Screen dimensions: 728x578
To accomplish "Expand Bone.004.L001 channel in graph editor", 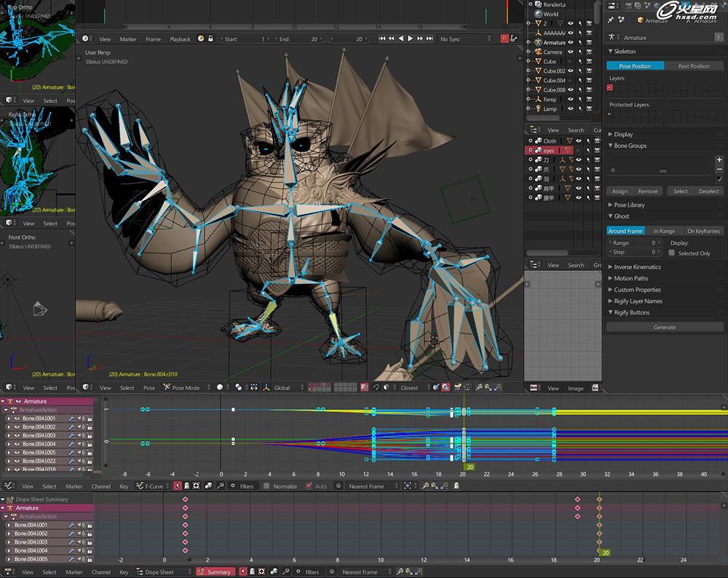I will (x=9, y=419).
